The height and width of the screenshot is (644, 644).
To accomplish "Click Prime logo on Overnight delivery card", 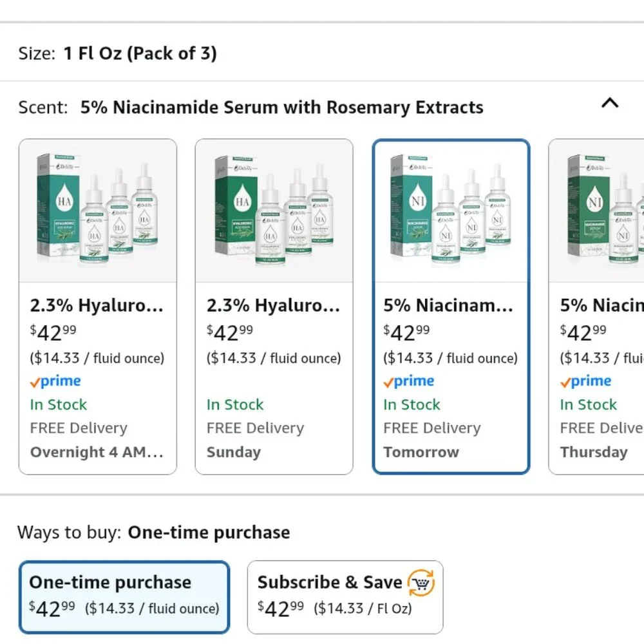I will click(x=55, y=381).
